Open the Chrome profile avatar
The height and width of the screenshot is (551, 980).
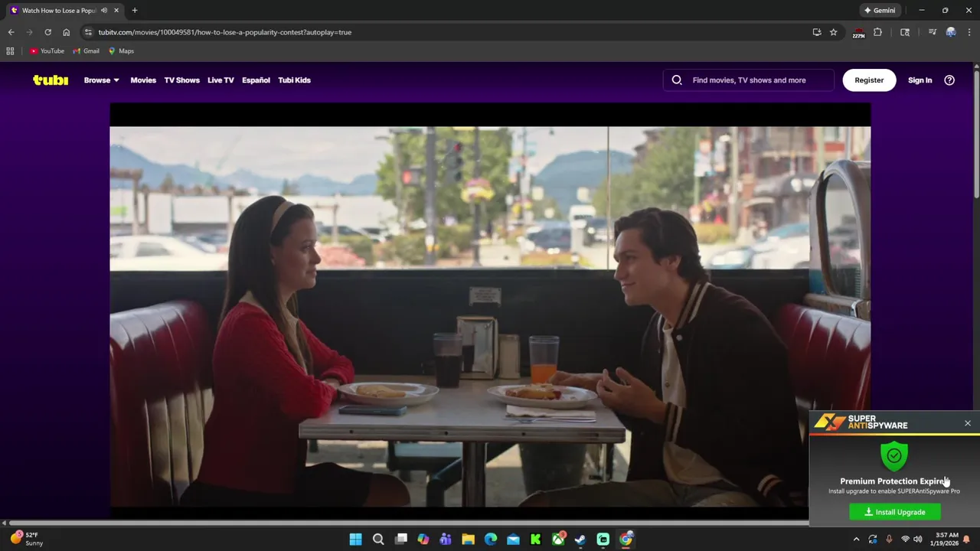point(951,32)
